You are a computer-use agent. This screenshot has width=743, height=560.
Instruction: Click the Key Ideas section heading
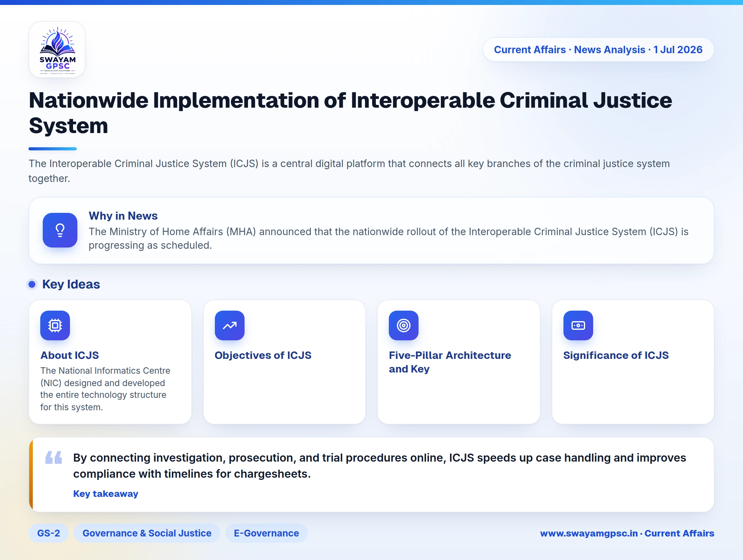(x=71, y=284)
